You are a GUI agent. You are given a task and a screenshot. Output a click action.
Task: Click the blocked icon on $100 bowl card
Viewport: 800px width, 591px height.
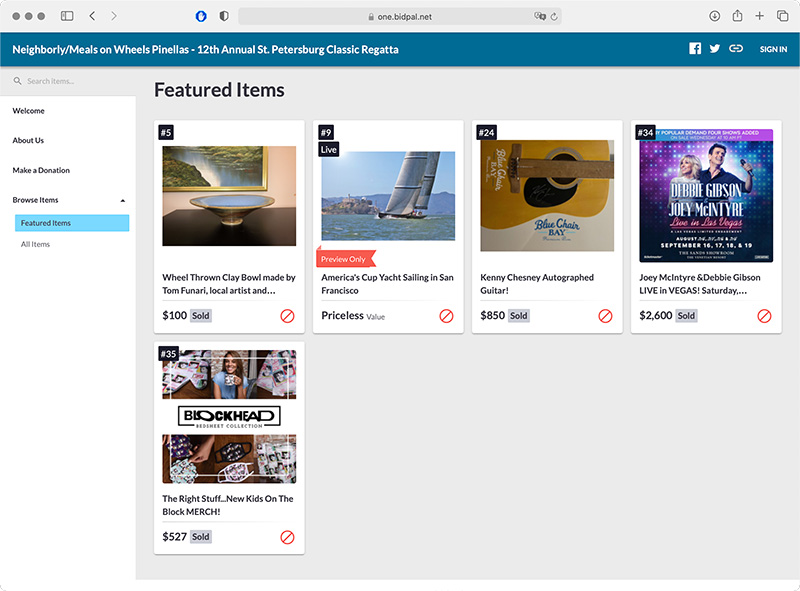pyautogui.click(x=287, y=316)
